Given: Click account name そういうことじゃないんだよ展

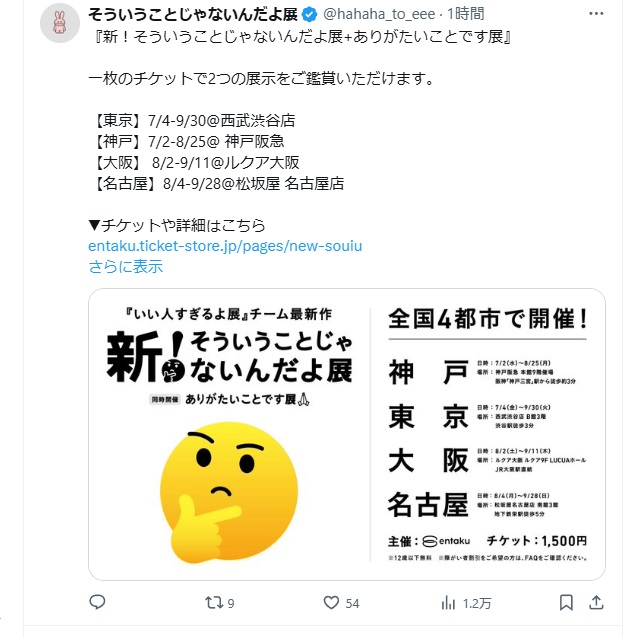Looking at the screenshot, I should pos(193,14).
